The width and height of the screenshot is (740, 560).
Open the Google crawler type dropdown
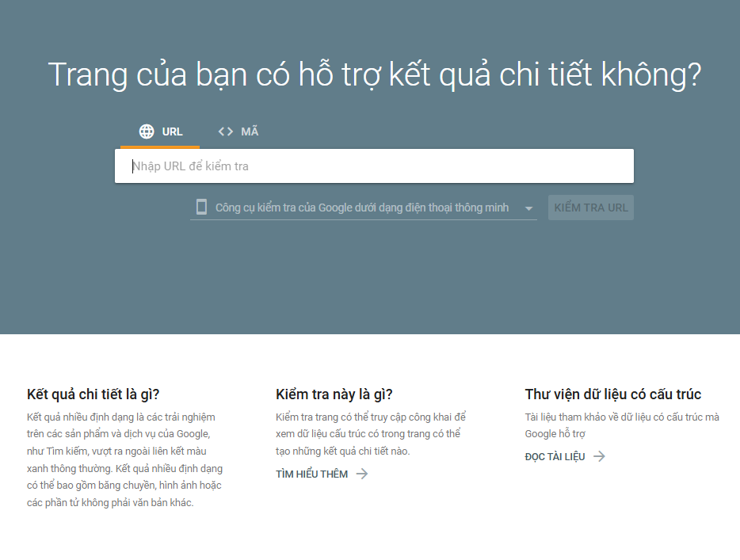(x=361, y=208)
